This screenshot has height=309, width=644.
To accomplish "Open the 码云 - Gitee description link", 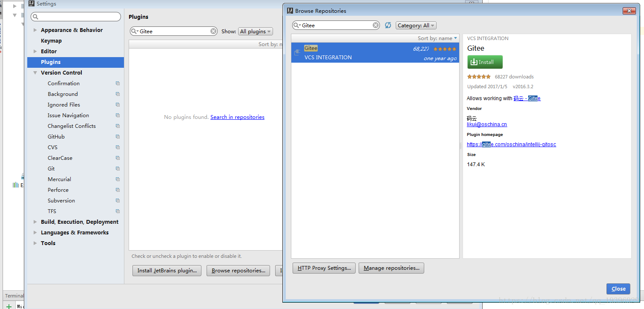I will pyautogui.click(x=527, y=98).
